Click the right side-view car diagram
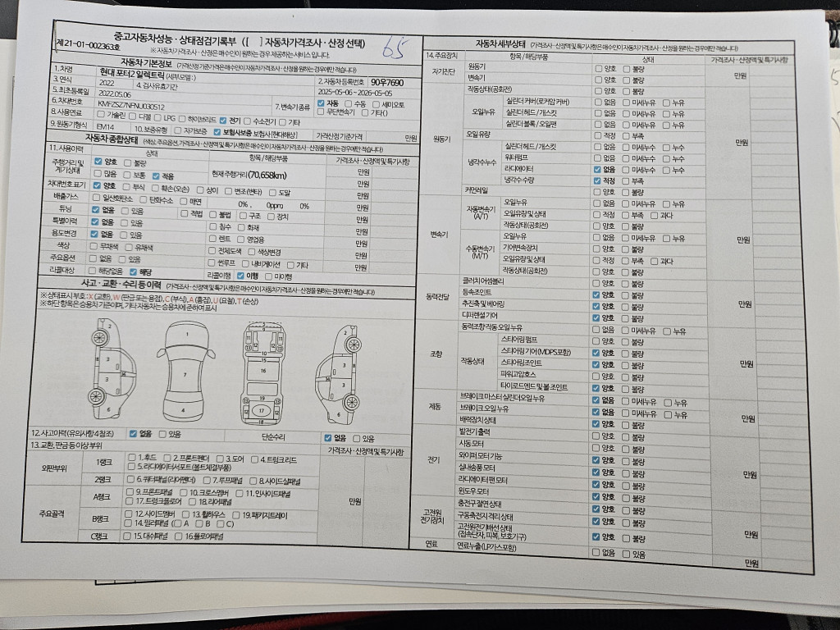 tap(338, 369)
